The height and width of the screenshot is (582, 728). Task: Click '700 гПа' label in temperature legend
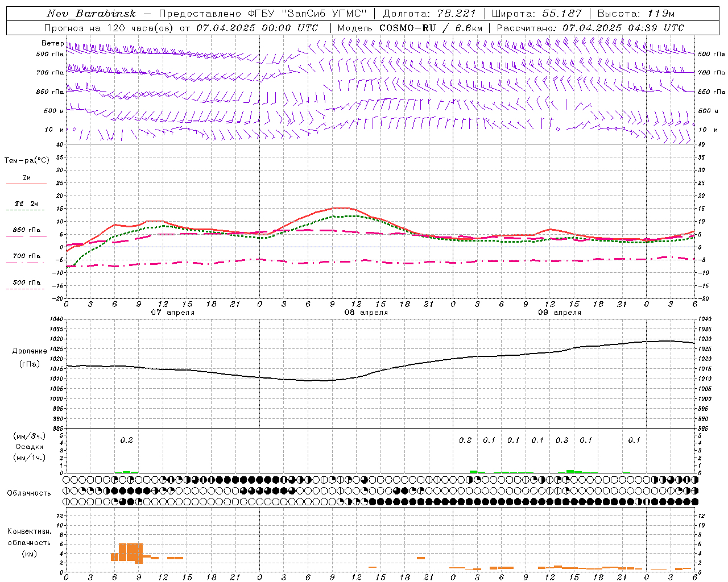(27, 256)
